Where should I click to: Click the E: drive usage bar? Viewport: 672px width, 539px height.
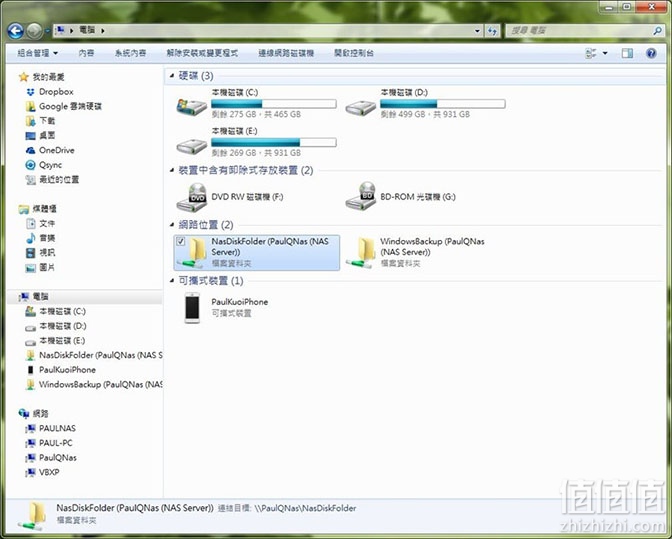[x=273, y=142]
